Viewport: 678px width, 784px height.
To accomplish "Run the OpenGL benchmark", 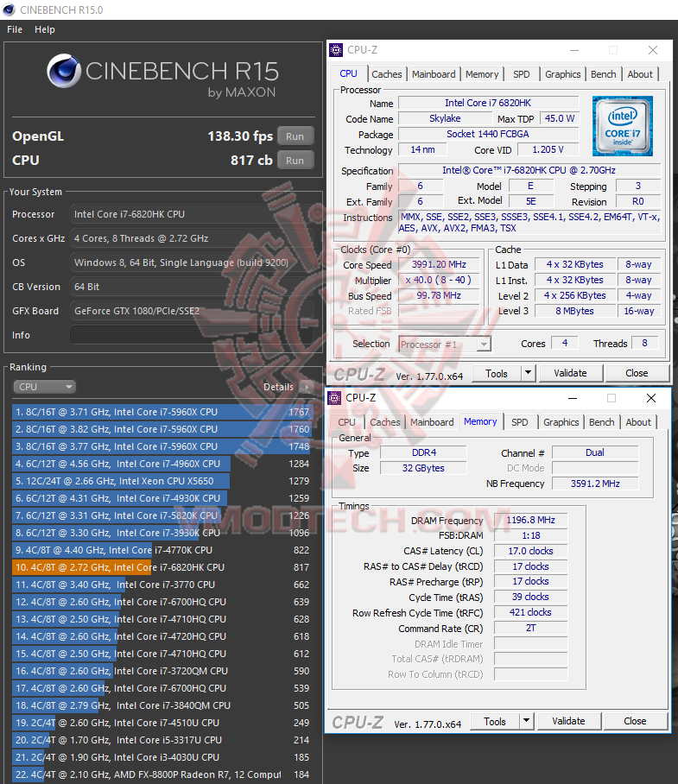I will pos(295,136).
